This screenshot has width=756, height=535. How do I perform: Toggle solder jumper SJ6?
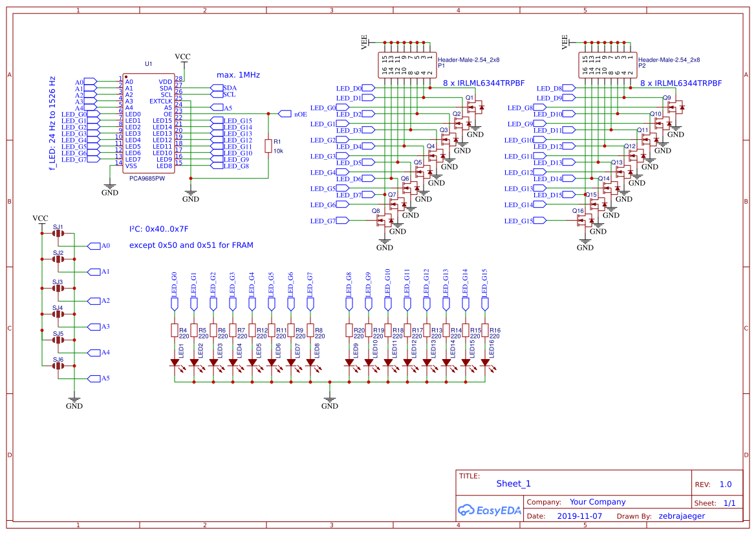57,367
